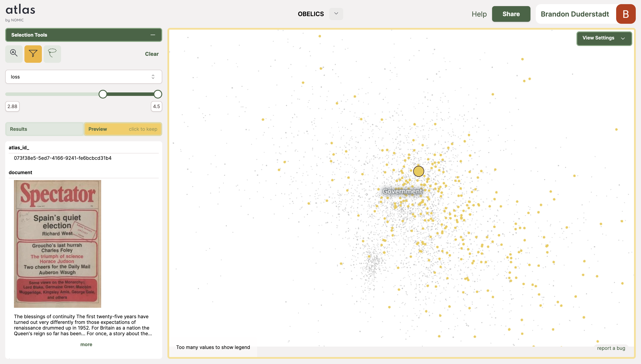Open the OBELICS dataset dropdown chevron
Image resolution: width=641 pixels, height=364 pixels.
coord(336,14)
